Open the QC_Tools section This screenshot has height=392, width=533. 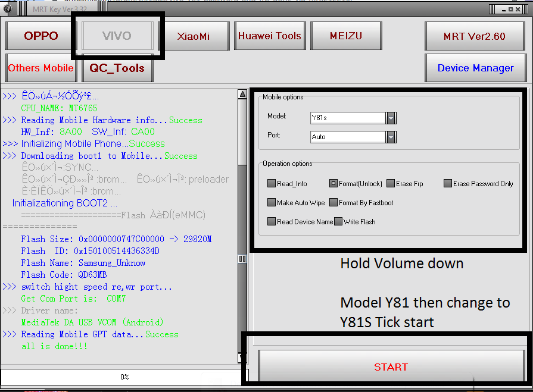(x=117, y=68)
